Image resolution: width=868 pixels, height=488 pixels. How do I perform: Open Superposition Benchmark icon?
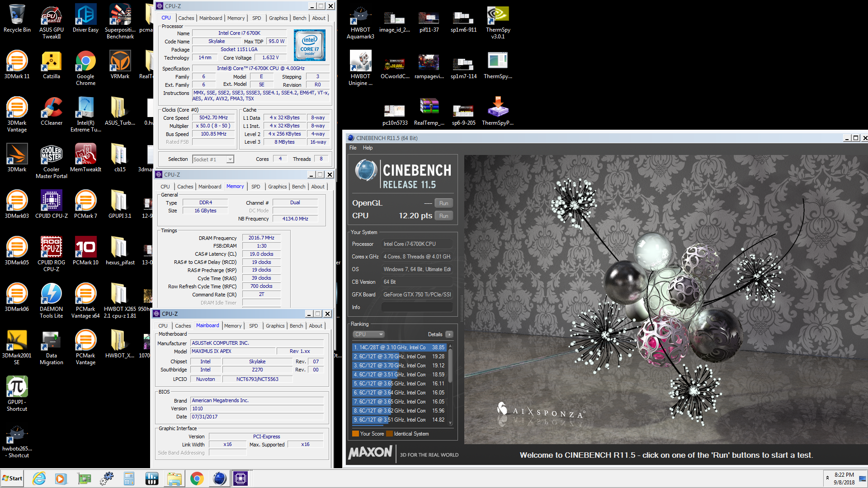pyautogui.click(x=120, y=22)
